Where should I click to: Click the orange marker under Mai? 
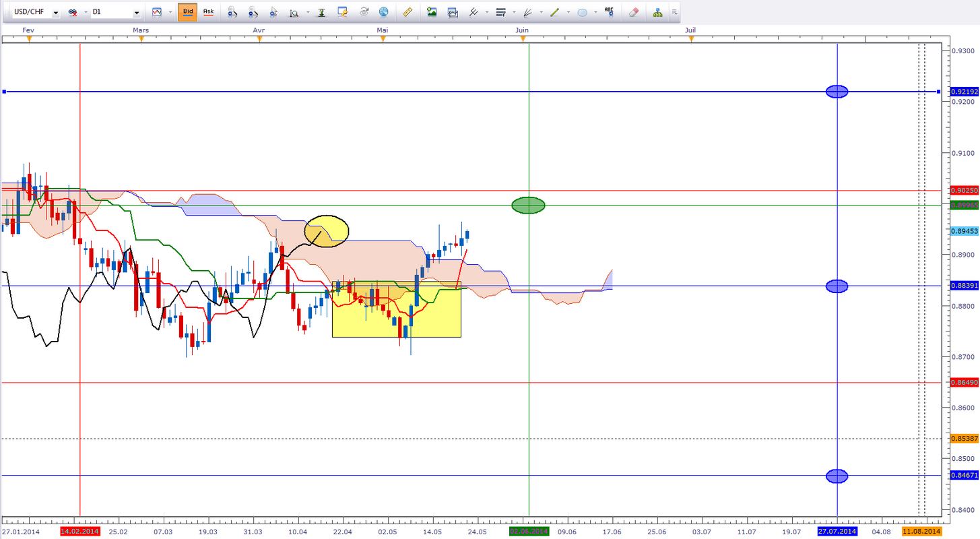click(x=383, y=39)
